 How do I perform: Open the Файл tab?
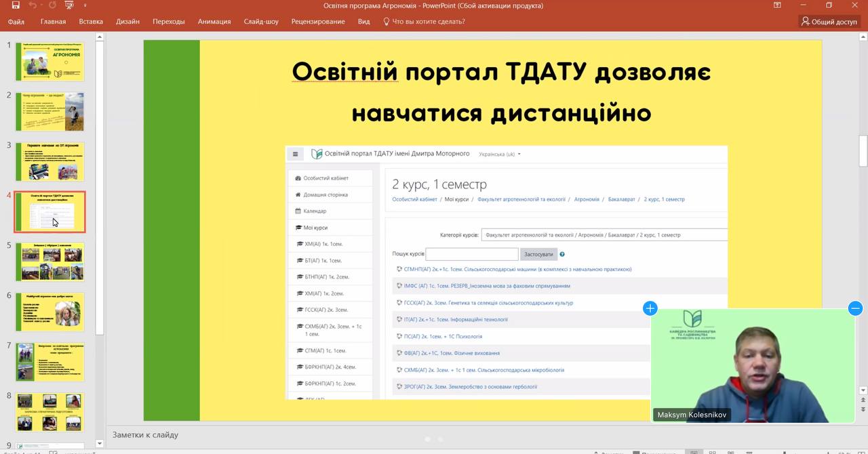(x=16, y=21)
